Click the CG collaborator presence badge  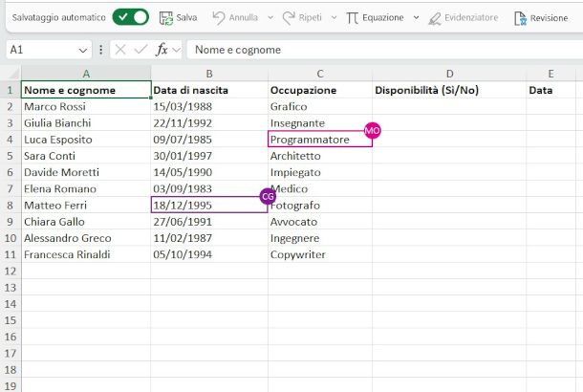coord(268,196)
